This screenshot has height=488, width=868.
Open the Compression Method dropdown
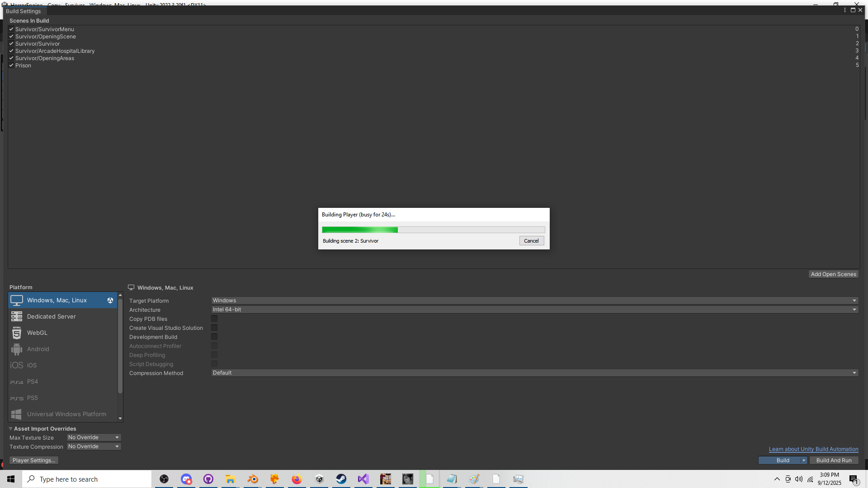coord(534,373)
